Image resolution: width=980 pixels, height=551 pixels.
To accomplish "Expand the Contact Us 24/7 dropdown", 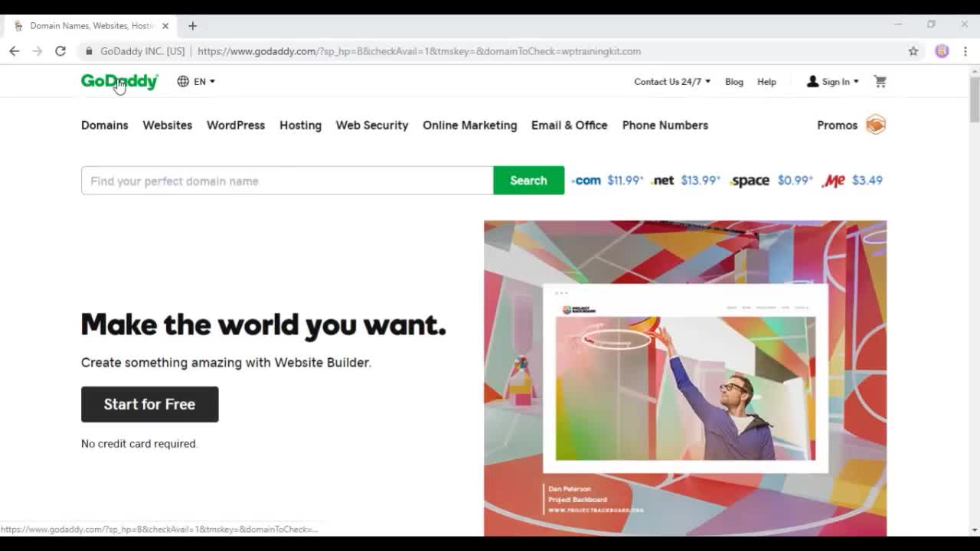I will click(x=671, y=81).
